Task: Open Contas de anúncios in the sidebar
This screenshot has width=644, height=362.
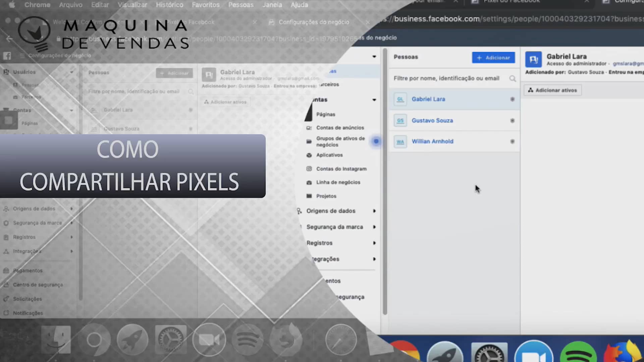Action: coord(340,128)
